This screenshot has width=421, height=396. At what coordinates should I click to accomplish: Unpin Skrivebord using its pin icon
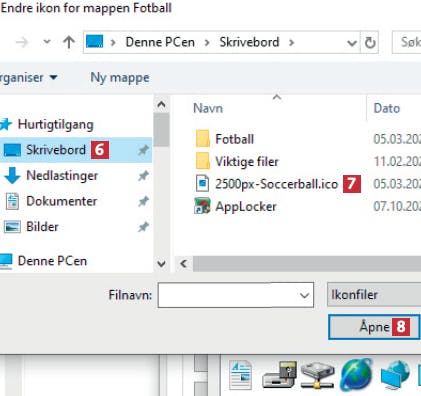[x=143, y=150]
